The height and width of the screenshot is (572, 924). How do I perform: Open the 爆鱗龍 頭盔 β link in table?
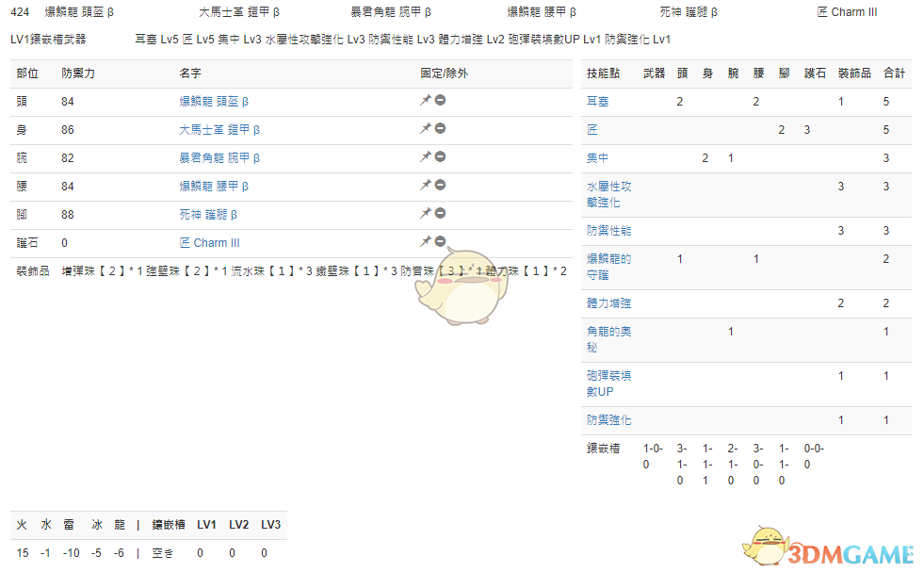pos(214,102)
